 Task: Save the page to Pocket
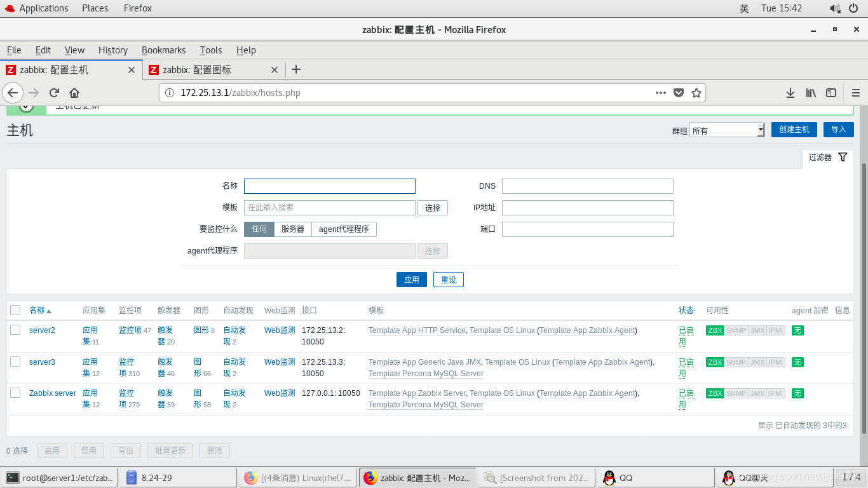(x=679, y=93)
